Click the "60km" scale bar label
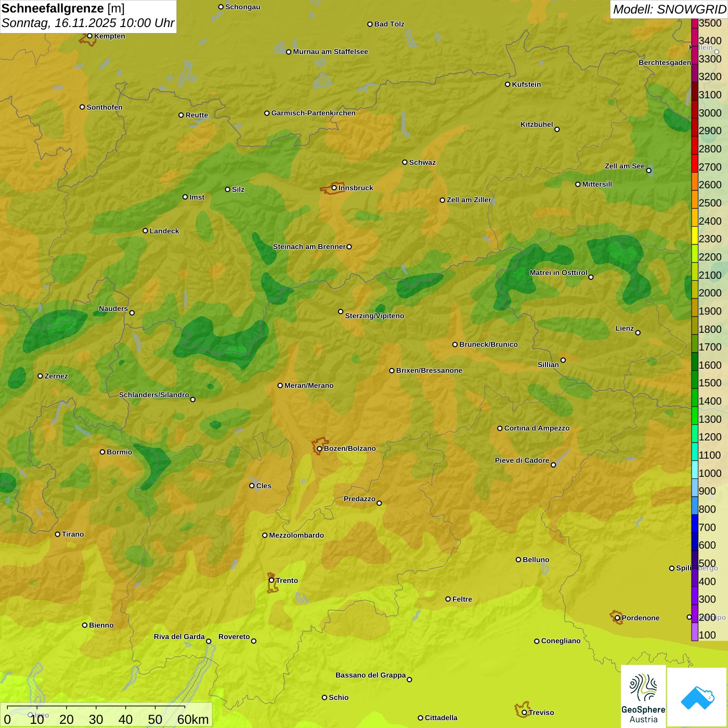728x728 pixels. [x=193, y=719]
